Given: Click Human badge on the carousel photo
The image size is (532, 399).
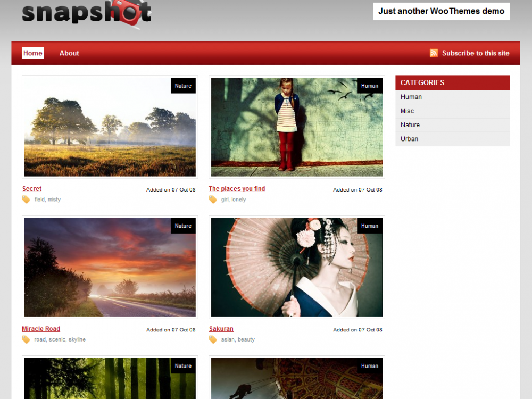Looking at the screenshot, I should (x=370, y=366).
